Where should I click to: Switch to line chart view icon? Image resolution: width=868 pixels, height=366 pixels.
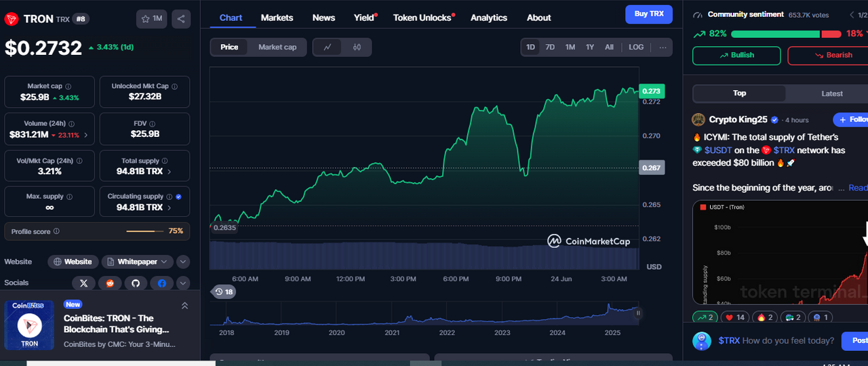tap(328, 47)
